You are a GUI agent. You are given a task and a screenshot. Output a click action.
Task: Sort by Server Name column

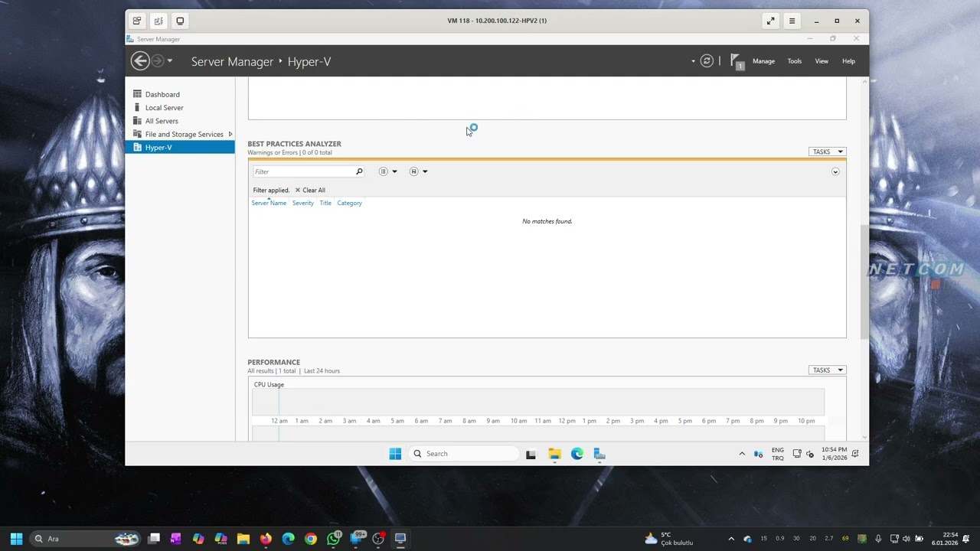(x=269, y=203)
